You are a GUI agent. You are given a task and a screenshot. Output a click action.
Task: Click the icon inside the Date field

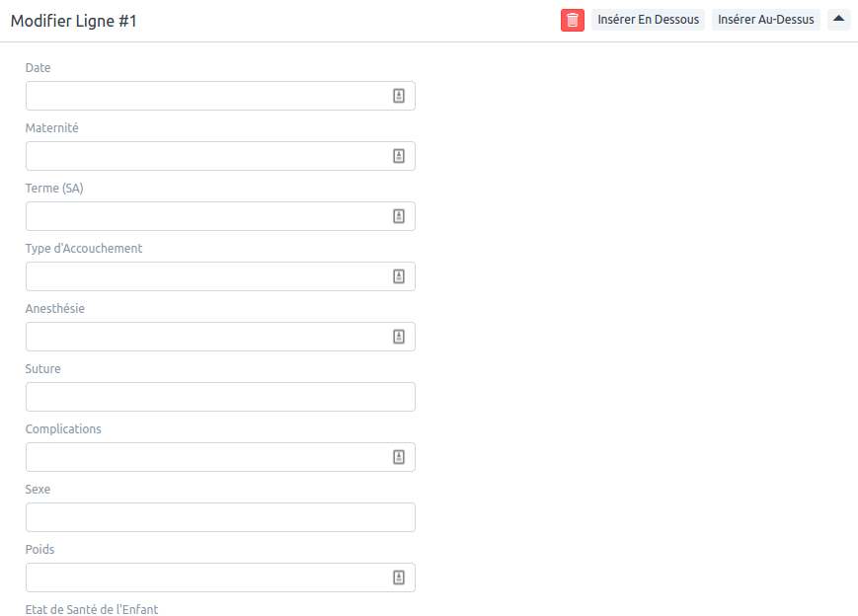tap(399, 96)
